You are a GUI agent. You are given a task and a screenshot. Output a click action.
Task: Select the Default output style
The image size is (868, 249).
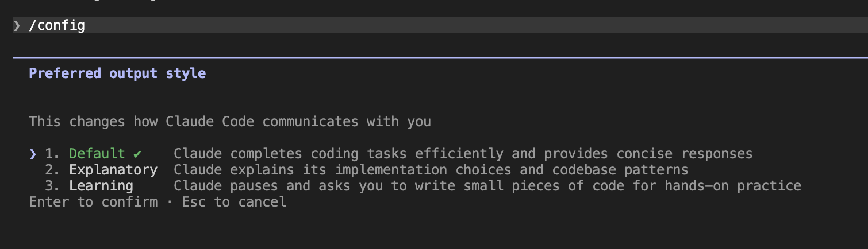(97, 154)
